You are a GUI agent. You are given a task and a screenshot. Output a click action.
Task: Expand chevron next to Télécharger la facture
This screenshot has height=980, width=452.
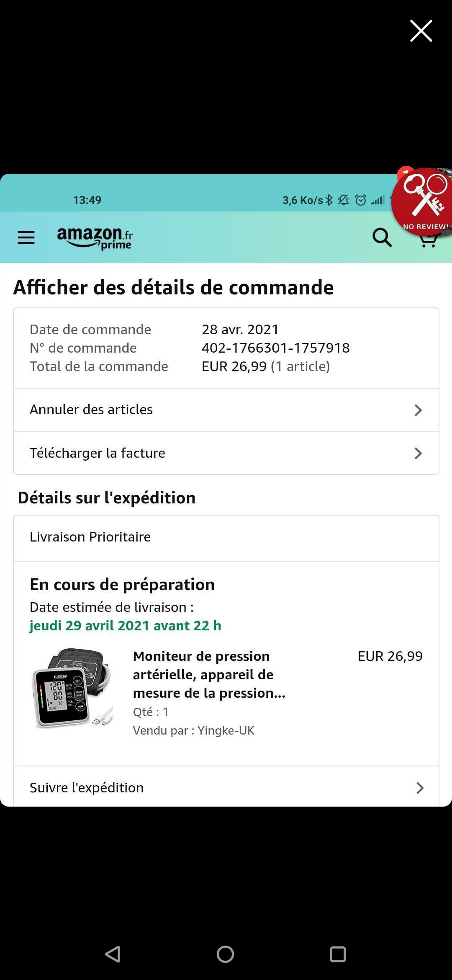click(418, 453)
